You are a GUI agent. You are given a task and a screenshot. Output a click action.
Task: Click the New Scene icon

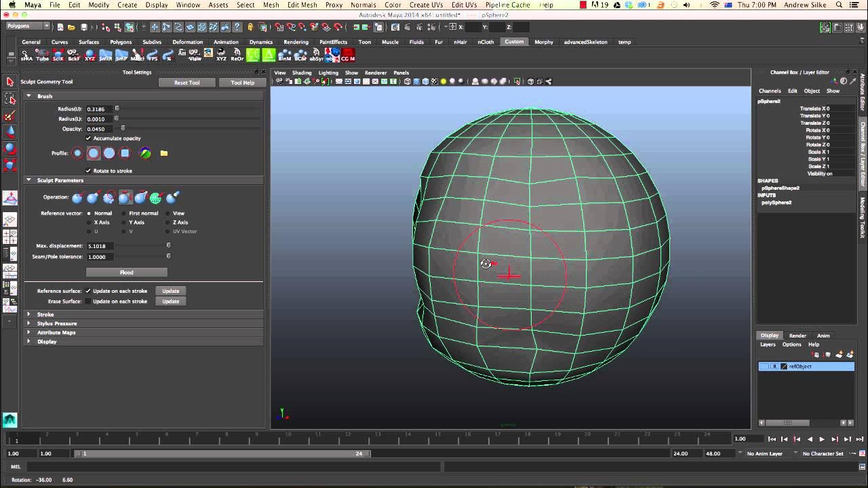(x=60, y=27)
